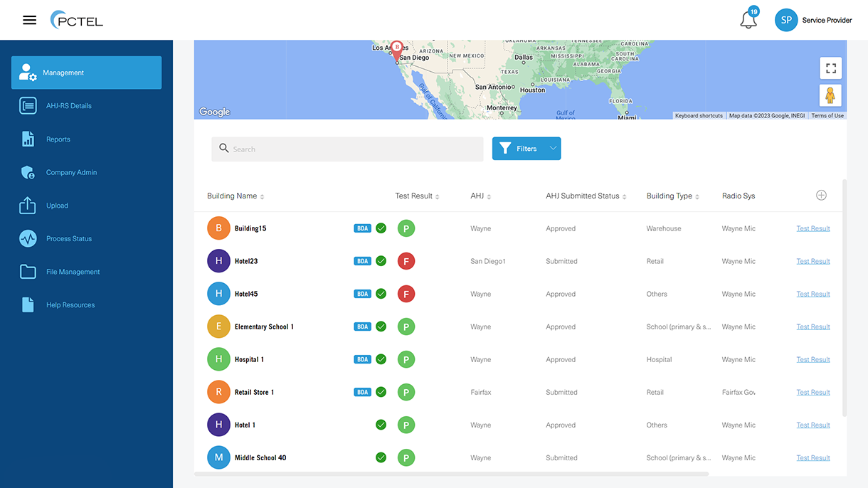
Task: Toggle map fullscreen view
Action: (x=830, y=68)
